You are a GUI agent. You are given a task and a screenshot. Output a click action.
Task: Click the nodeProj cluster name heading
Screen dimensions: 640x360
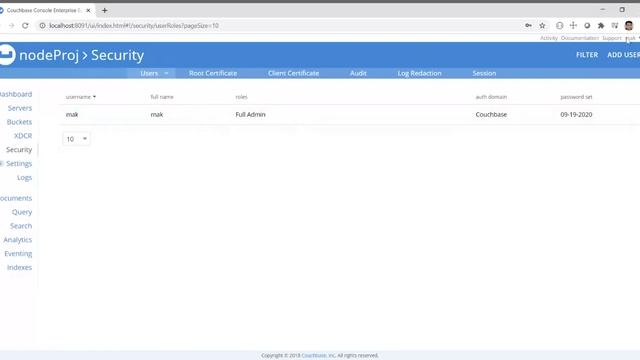coord(49,55)
